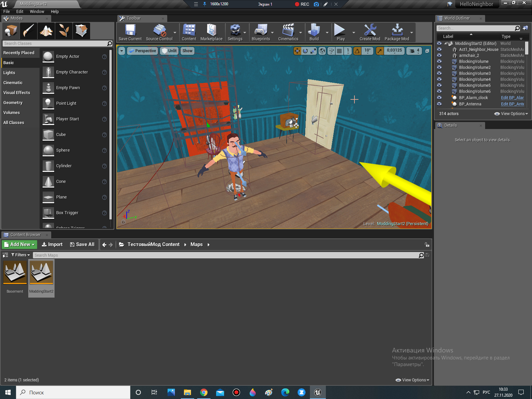Click Package Mod in toolbar

397,33
